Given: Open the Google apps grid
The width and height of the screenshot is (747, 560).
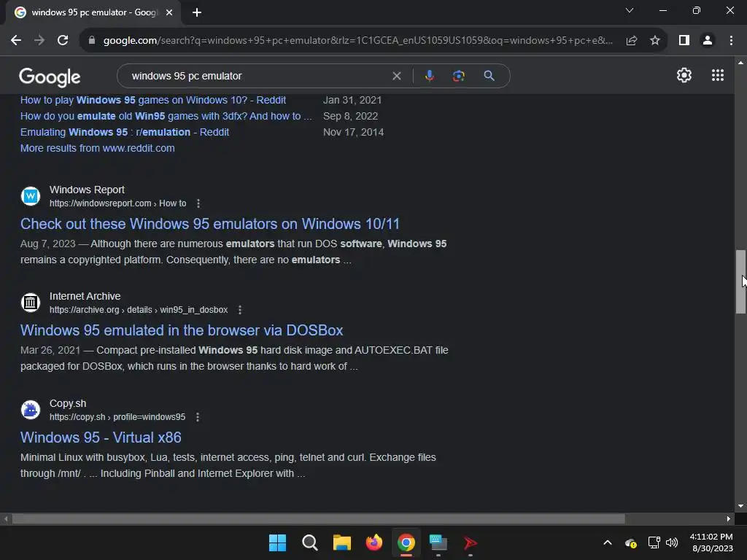Looking at the screenshot, I should point(718,75).
